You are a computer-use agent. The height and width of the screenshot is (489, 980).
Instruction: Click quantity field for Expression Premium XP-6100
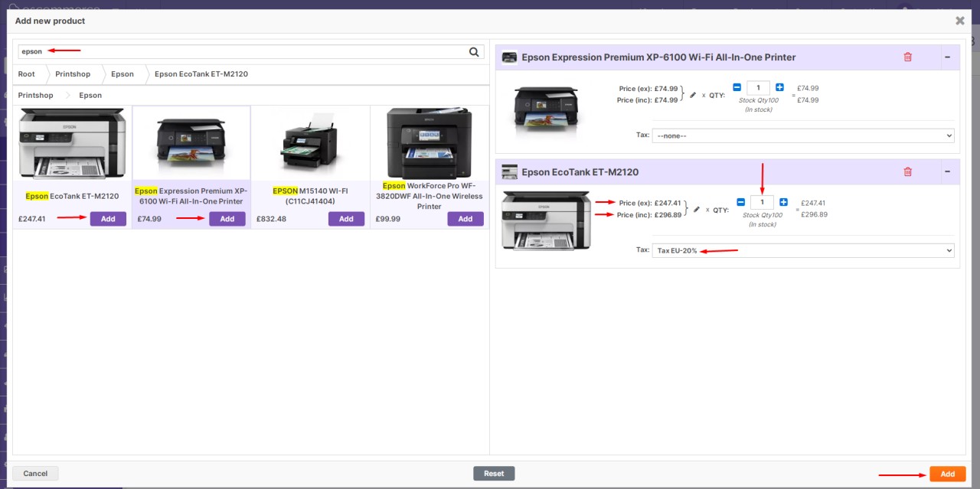coord(758,87)
